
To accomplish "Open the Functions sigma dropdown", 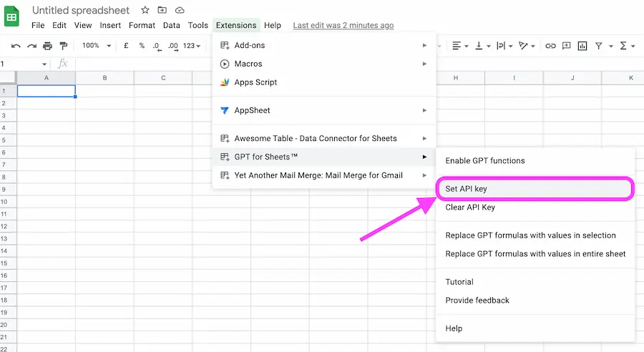I will (627, 46).
